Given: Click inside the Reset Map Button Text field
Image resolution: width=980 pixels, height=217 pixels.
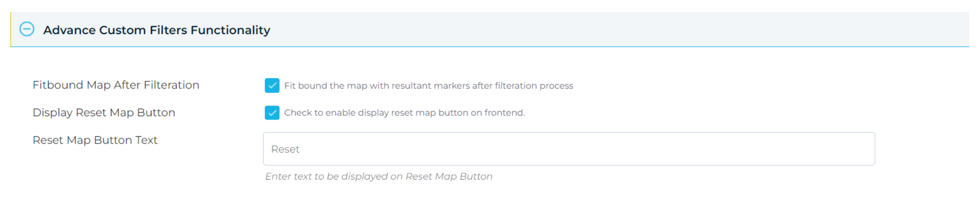Looking at the screenshot, I should coord(569,149).
